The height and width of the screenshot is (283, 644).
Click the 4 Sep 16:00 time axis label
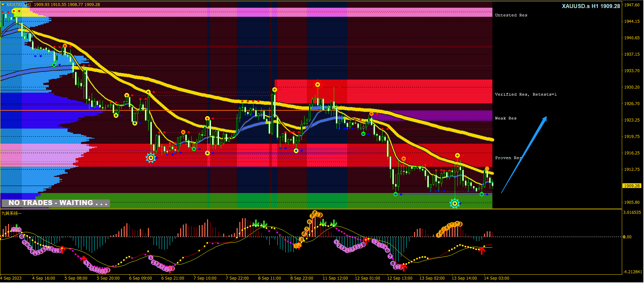(44, 278)
